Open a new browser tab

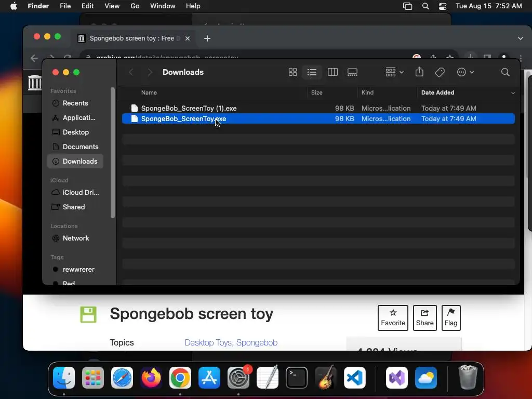(207, 38)
